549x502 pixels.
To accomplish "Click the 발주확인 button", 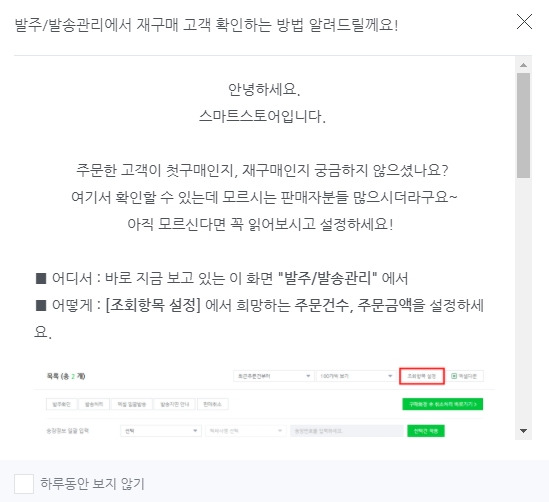I will point(62,404).
